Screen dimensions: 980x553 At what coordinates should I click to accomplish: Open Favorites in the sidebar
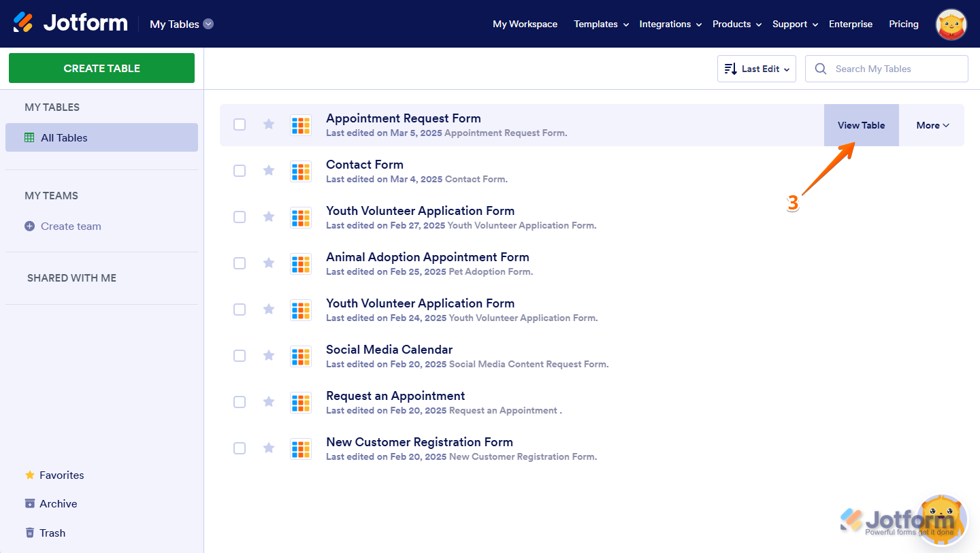(61, 475)
